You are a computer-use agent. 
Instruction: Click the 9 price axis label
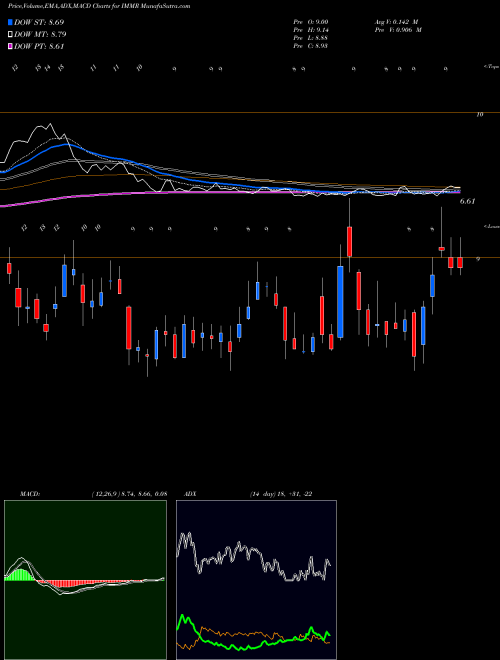pos(477,259)
